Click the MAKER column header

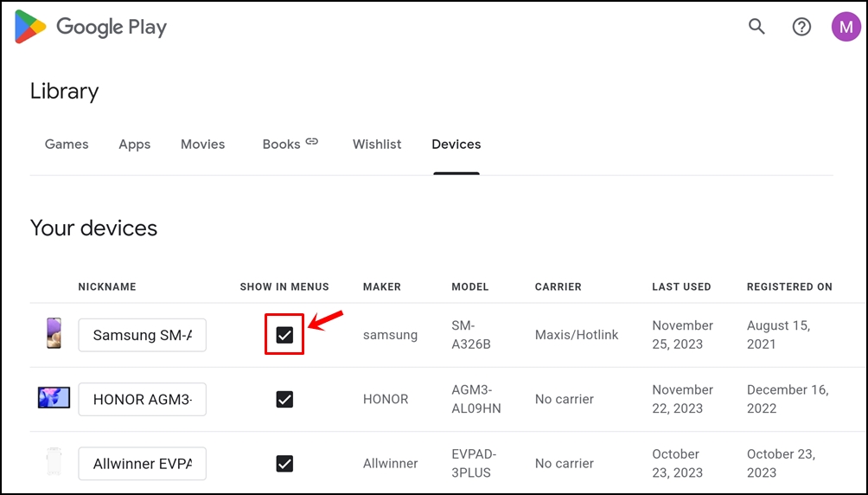(382, 286)
